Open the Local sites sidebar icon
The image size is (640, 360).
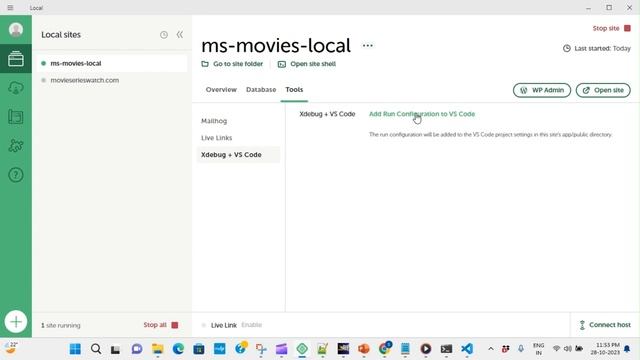pos(16,59)
